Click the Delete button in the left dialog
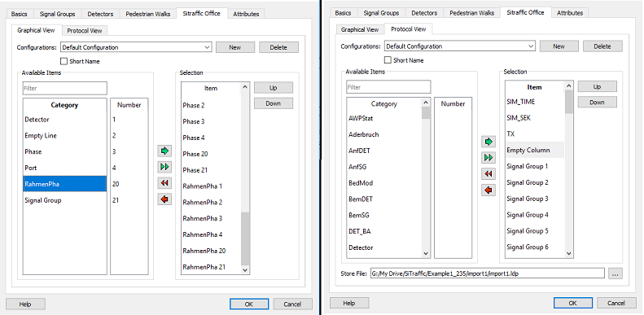This screenshot has height=315, width=644. (278, 48)
